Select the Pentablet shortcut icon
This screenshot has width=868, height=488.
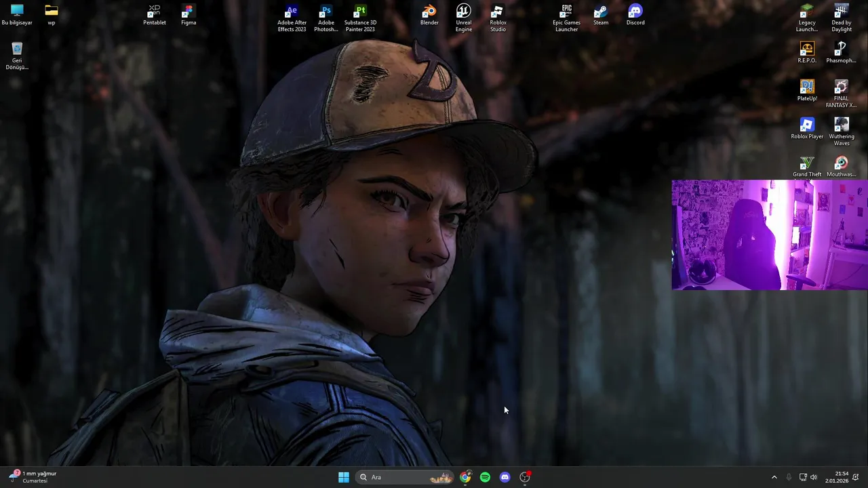155,15
